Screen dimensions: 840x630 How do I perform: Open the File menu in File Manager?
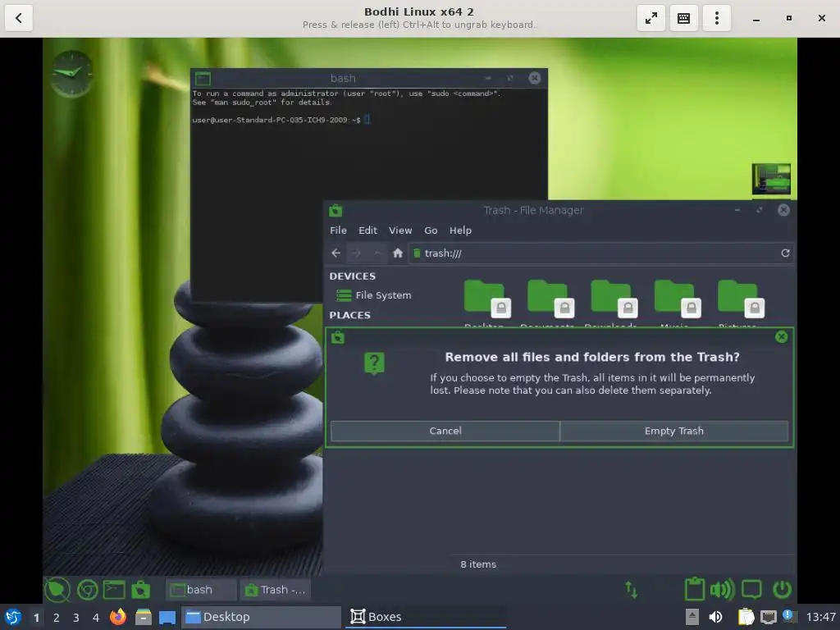point(338,231)
